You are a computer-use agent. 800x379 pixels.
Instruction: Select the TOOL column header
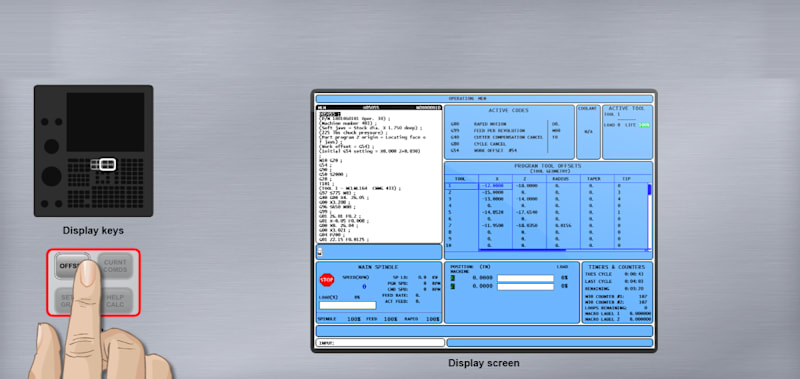pos(461,179)
